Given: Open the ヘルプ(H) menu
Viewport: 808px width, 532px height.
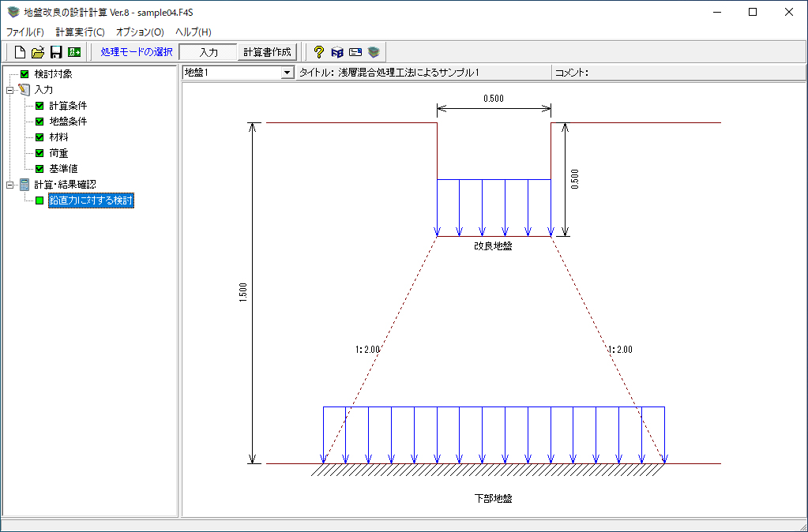Looking at the screenshot, I should [194, 32].
